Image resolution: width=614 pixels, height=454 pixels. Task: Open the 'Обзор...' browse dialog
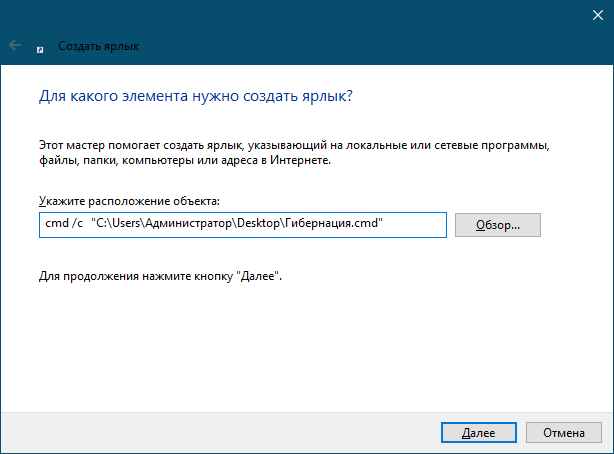(x=498, y=225)
